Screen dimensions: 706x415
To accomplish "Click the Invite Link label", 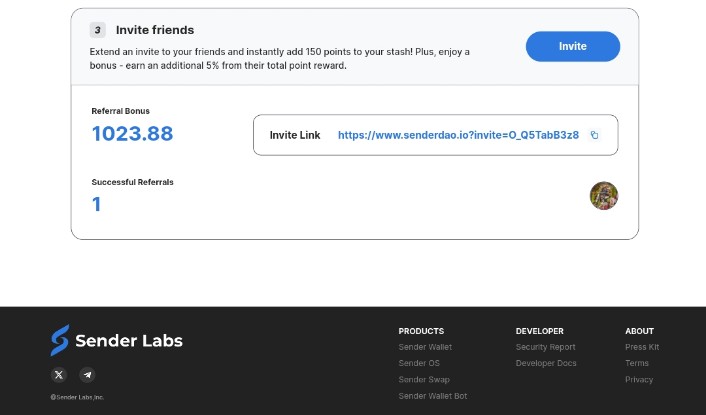I will (295, 135).
